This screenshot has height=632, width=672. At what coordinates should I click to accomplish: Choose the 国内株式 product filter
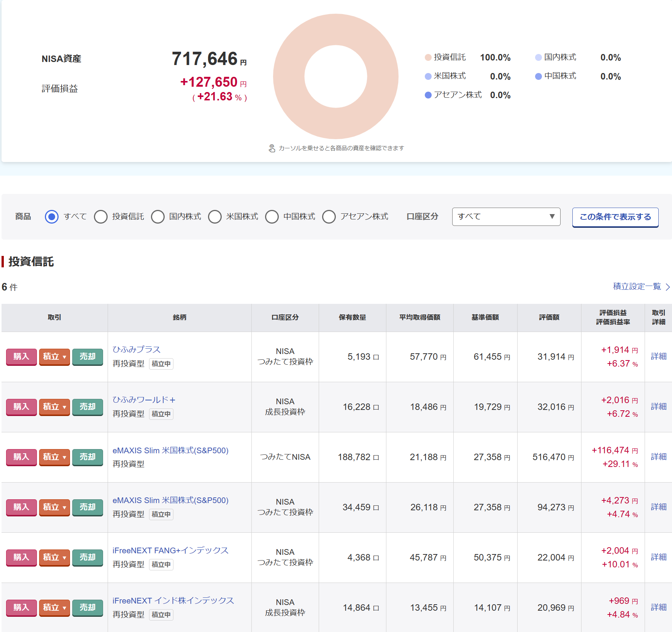(158, 217)
